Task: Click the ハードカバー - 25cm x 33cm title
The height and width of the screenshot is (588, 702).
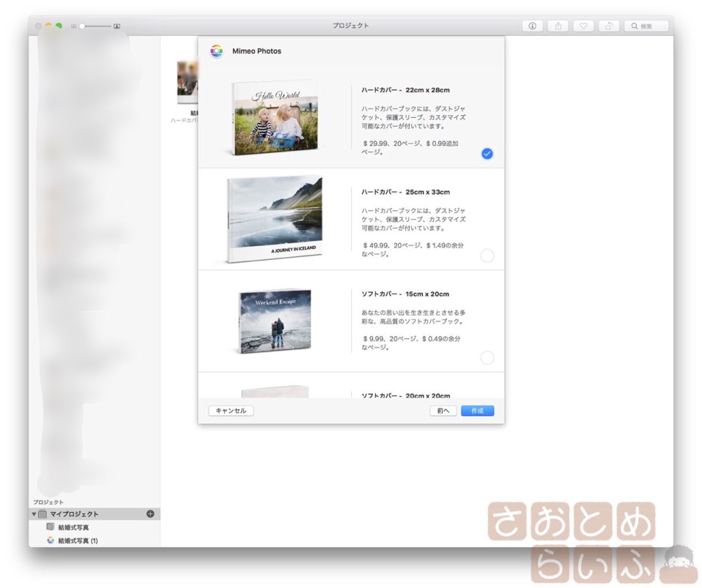Action: [406, 192]
